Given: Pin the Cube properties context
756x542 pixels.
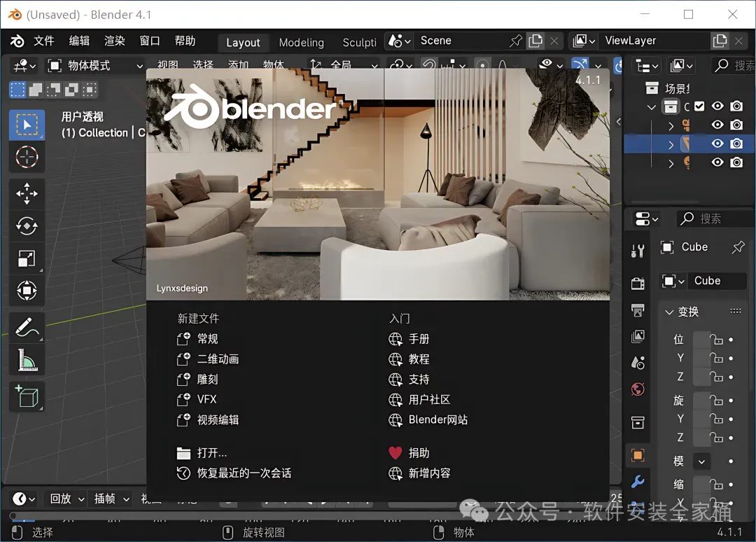Looking at the screenshot, I should pyautogui.click(x=738, y=247).
